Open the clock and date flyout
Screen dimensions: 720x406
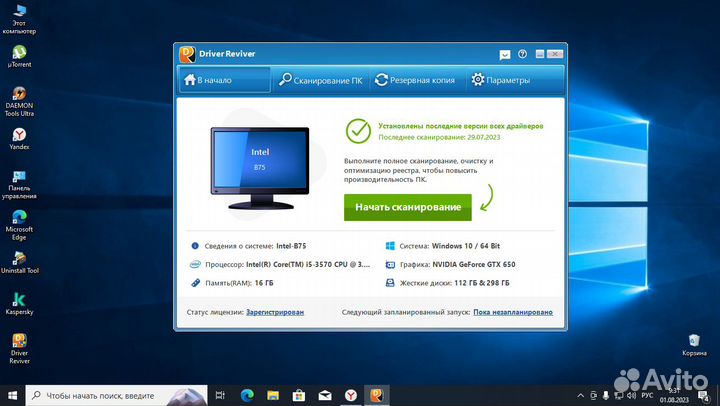[x=674, y=395]
